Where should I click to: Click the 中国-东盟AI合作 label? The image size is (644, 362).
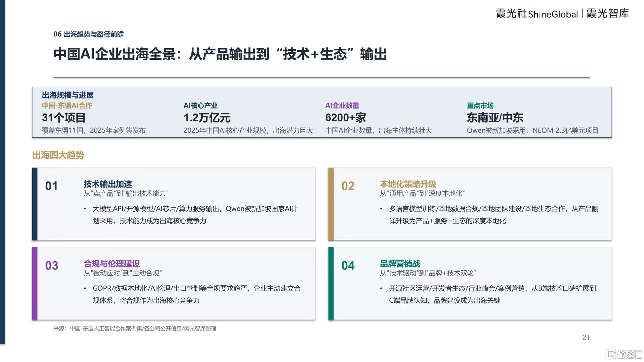pyautogui.click(x=67, y=106)
